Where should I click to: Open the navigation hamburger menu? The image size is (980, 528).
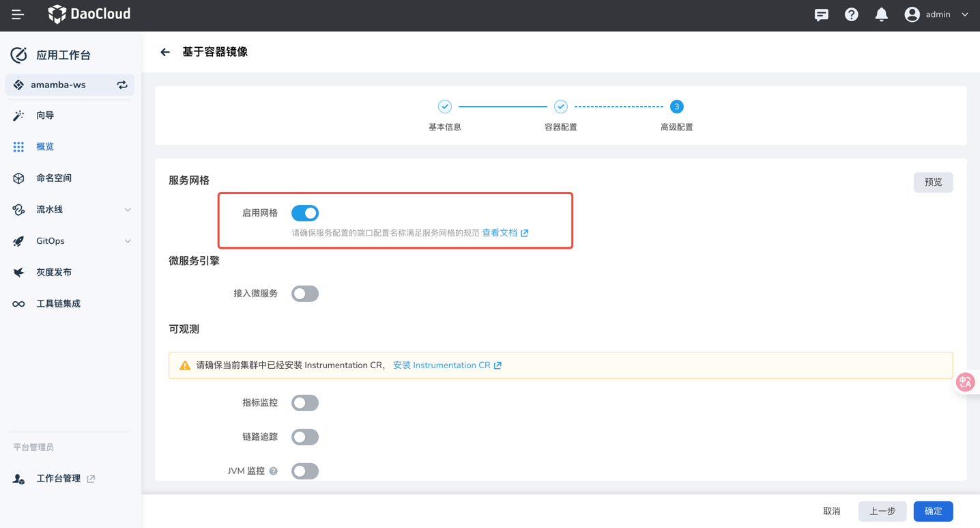pos(17,14)
